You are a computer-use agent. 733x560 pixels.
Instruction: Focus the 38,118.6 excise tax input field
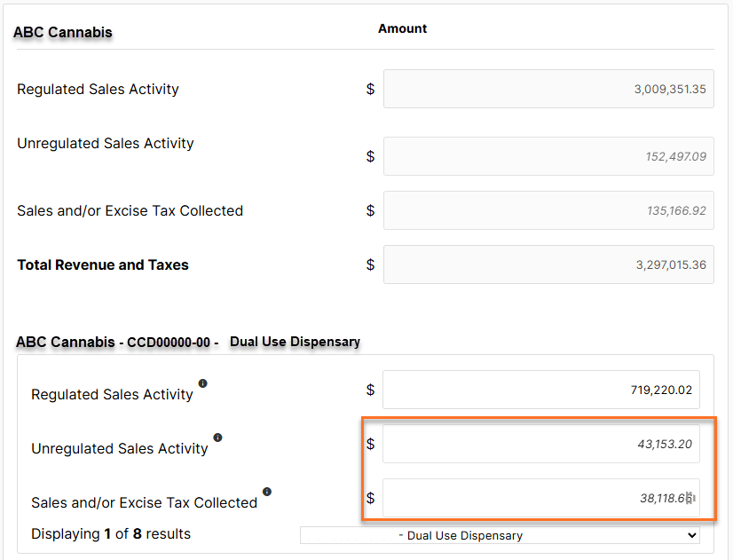[x=540, y=498]
